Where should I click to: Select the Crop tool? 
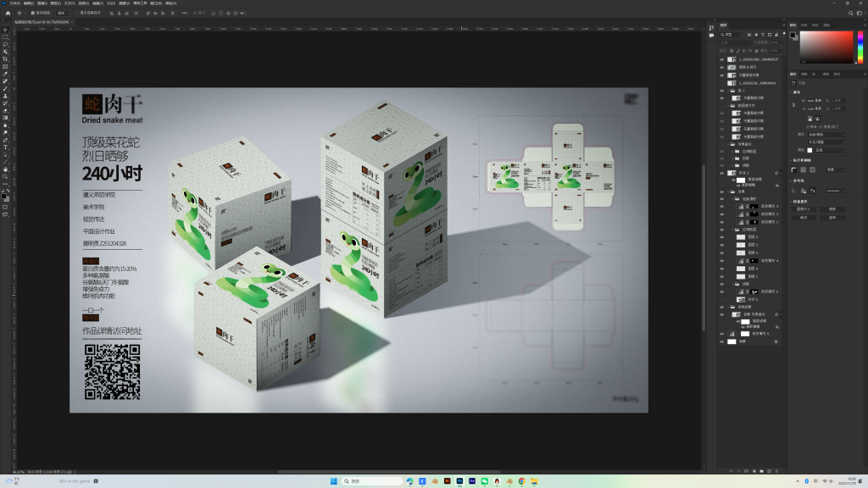pyautogui.click(x=5, y=58)
